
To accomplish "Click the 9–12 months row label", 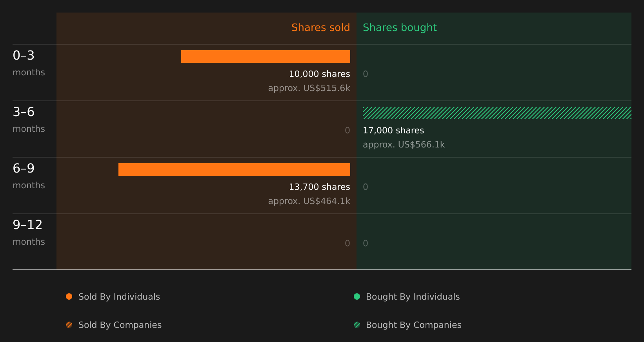I will (x=29, y=232).
